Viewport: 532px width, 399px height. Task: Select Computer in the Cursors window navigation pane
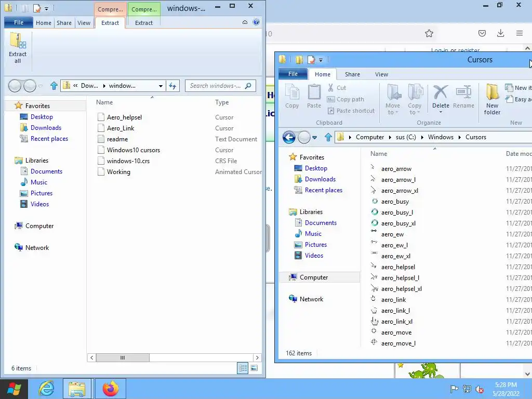click(313, 277)
